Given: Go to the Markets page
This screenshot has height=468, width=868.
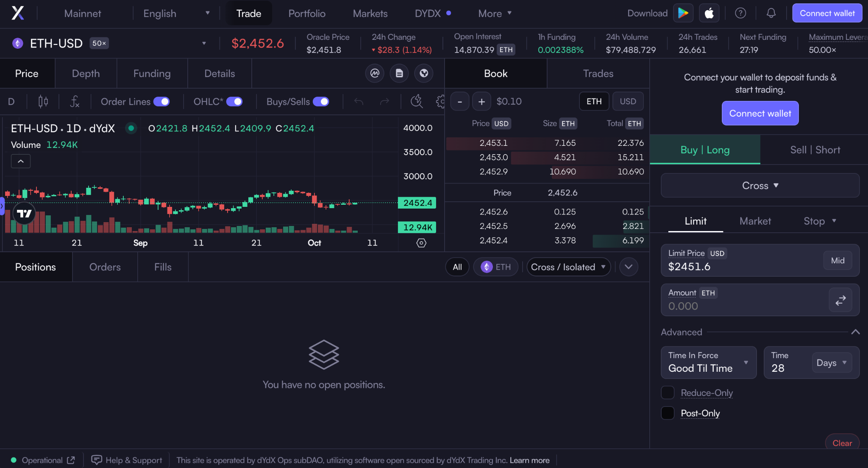Looking at the screenshot, I should click(x=370, y=13).
